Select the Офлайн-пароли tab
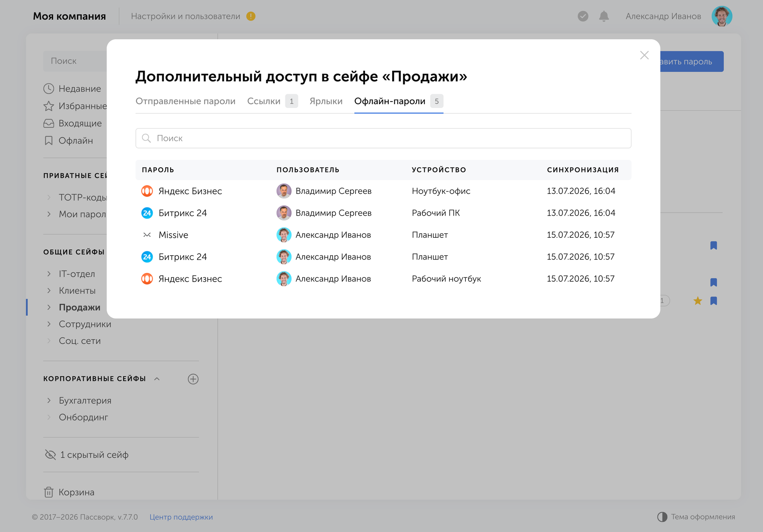Viewport: 763px width, 532px height. (399, 101)
